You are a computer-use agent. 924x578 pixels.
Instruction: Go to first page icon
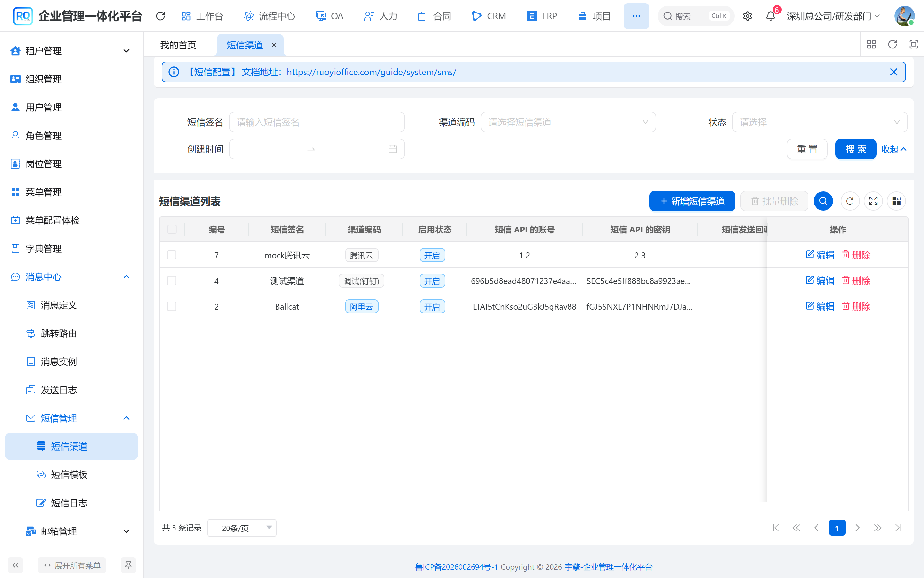tap(775, 528)
